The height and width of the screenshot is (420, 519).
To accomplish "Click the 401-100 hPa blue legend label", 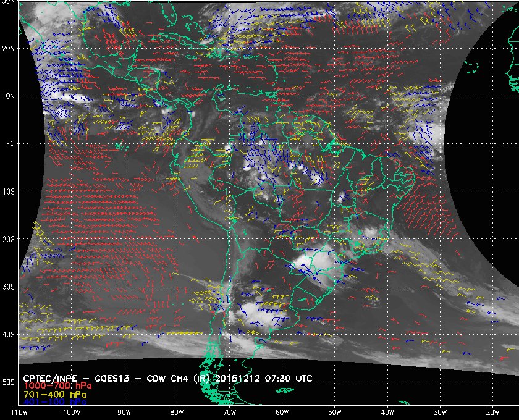I will click(55, 402).
